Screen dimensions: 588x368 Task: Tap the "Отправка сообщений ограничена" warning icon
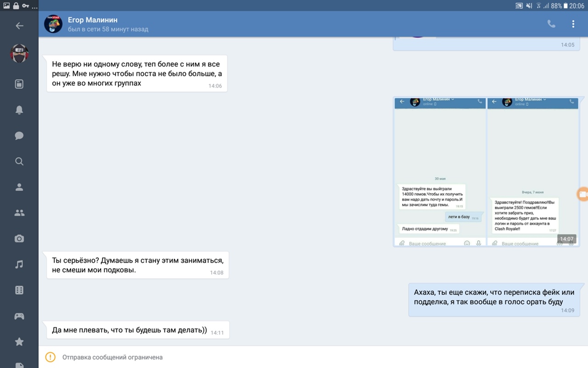[x=50, y=357]
